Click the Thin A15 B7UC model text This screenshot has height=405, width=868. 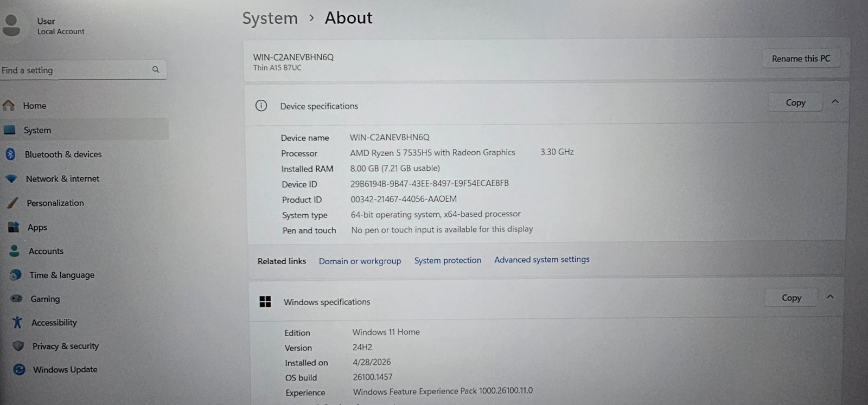click(x=277, y=68)
